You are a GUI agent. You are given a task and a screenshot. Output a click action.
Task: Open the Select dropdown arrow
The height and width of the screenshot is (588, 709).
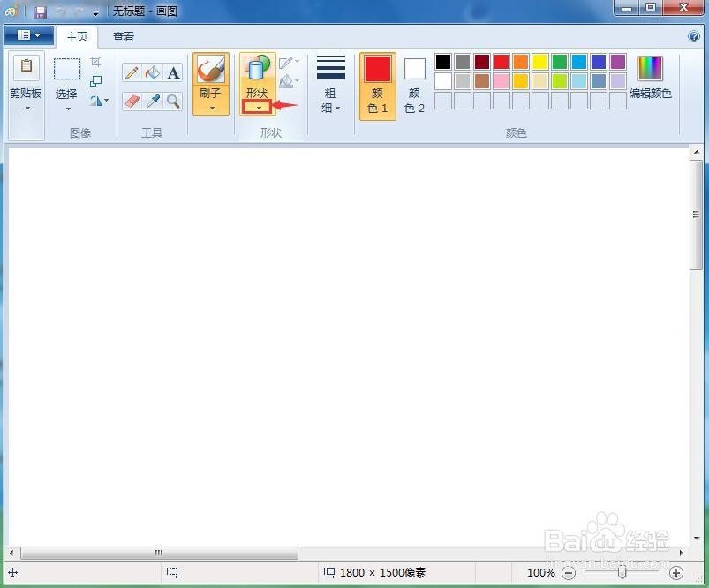click(x=68, y=109)
